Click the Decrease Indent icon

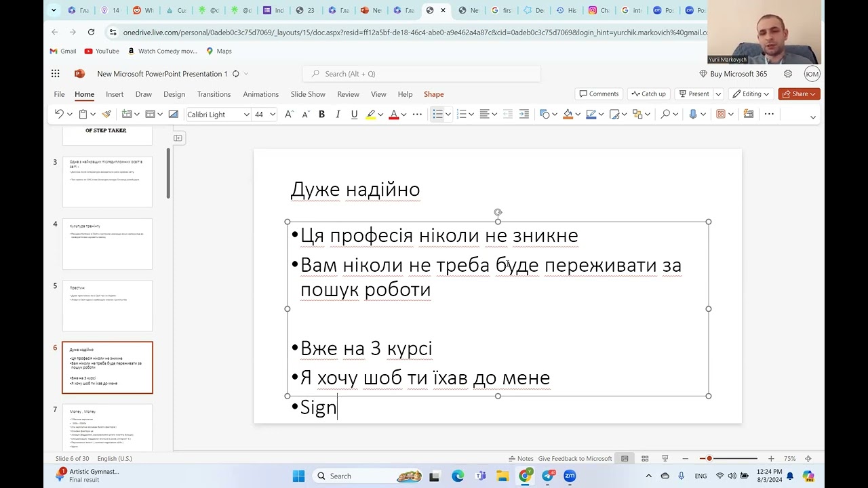[x=507, y=114]
